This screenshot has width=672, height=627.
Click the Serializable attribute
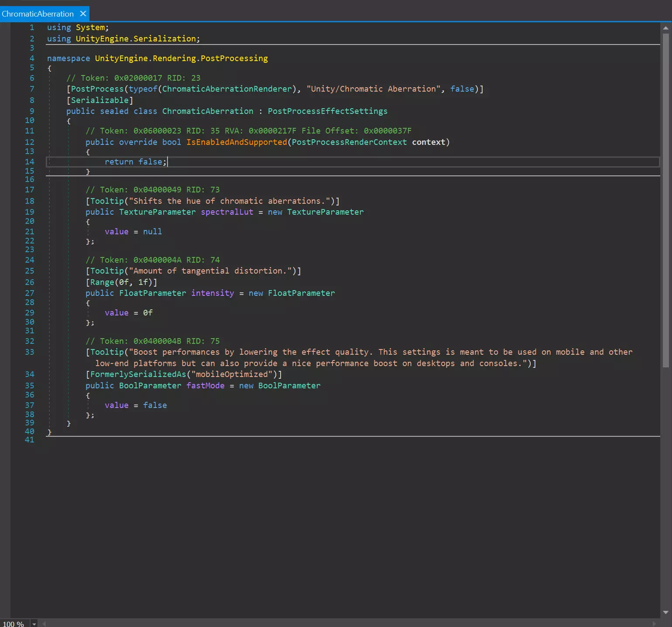click(100, 100)
